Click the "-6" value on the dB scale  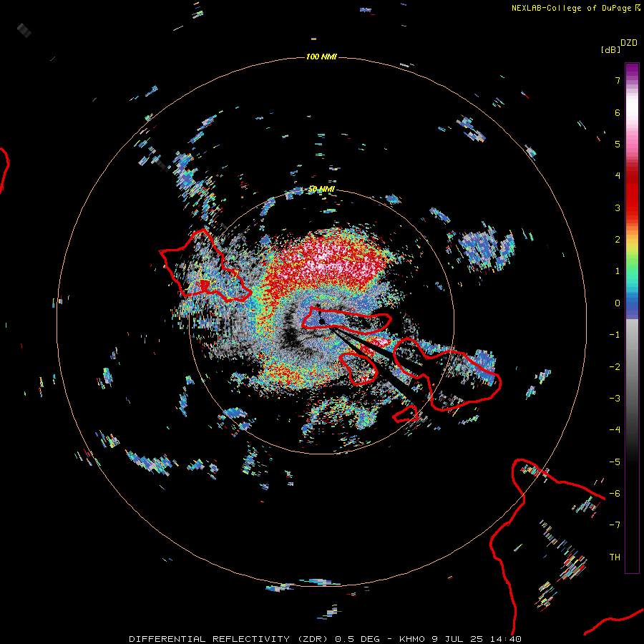pyautogui.click(x=615, y=494)
